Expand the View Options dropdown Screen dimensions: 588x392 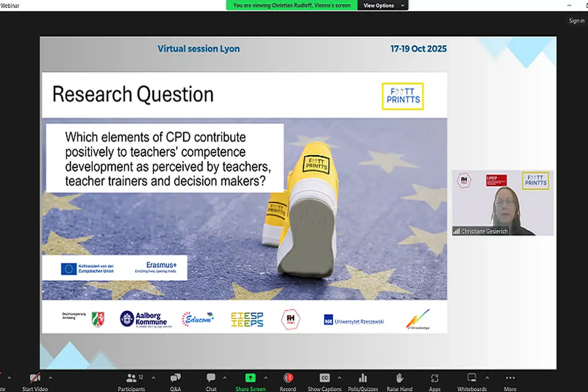(x=383, y=6)
